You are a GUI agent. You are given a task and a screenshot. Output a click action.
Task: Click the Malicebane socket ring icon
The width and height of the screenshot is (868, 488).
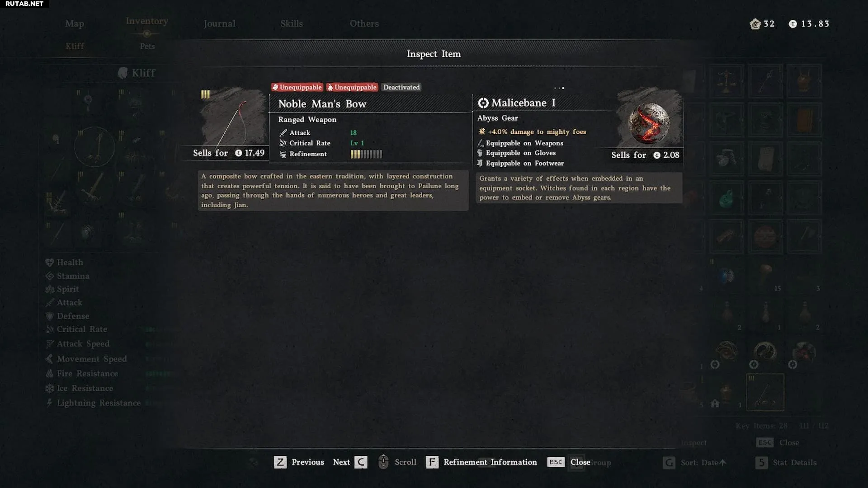(x=483, y=103)
